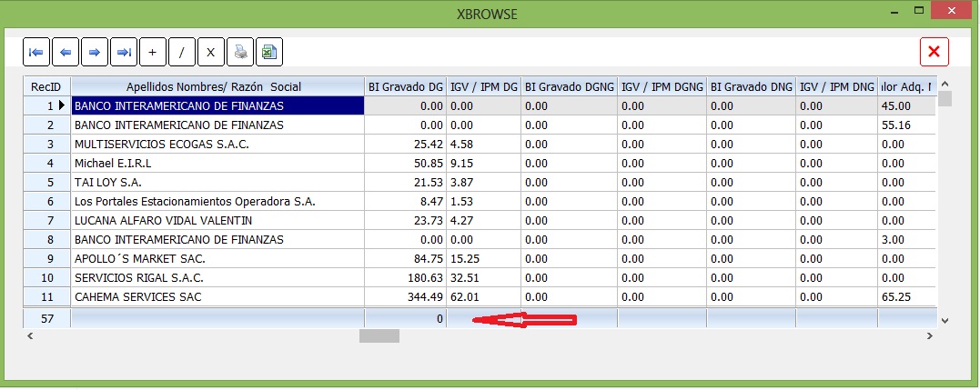Click vertical scrollbar thumb

click(945, 98)
